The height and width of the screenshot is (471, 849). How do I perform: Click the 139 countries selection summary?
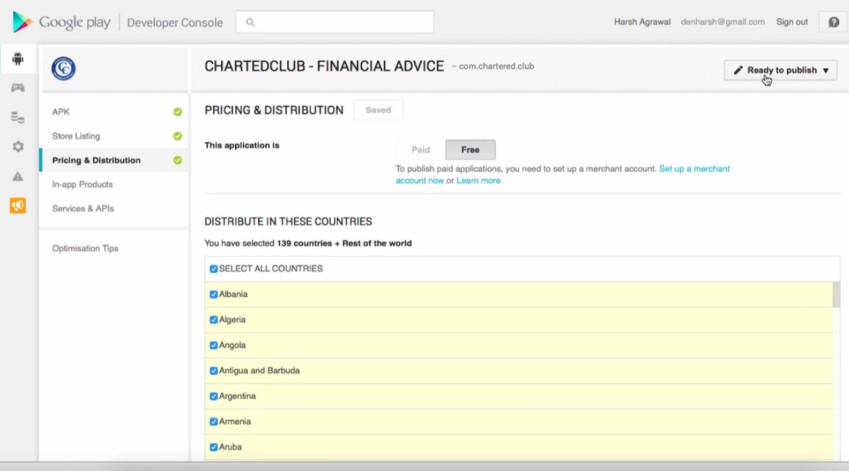click(344, 244)
